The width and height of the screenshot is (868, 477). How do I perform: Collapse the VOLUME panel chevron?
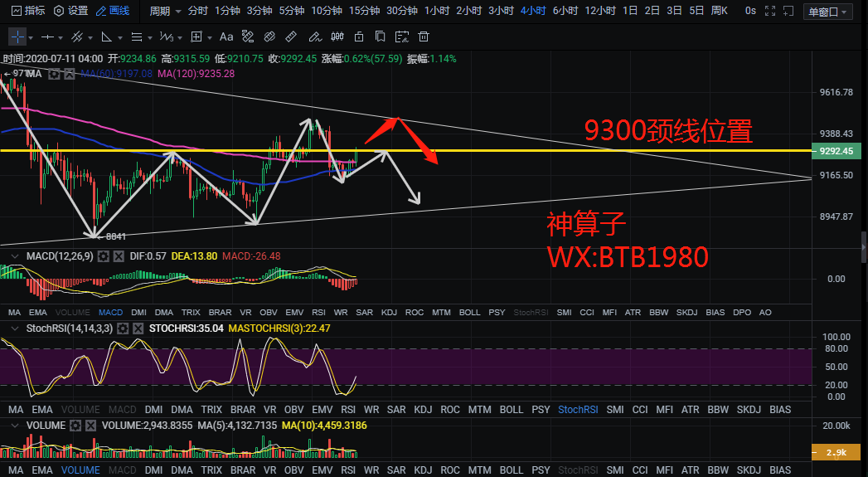pos(15,426)
